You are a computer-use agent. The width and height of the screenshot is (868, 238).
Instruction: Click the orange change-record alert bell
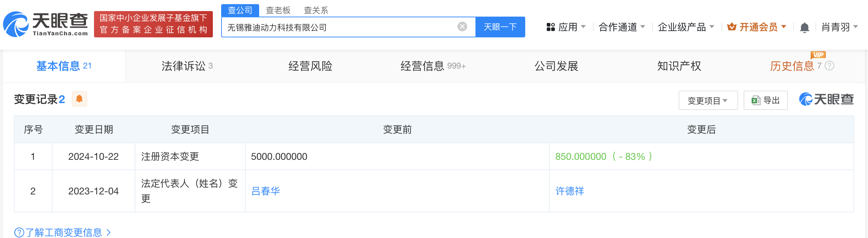click(79, 99)
